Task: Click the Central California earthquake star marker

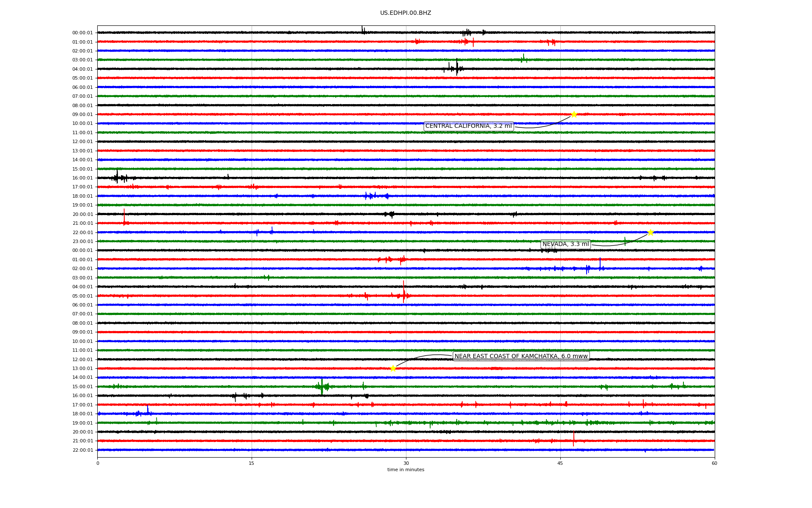Action: 573,114
